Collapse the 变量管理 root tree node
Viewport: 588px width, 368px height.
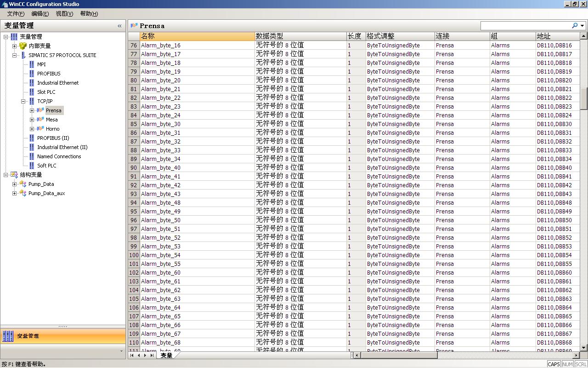pyautogui.click(x=6, y=37)
